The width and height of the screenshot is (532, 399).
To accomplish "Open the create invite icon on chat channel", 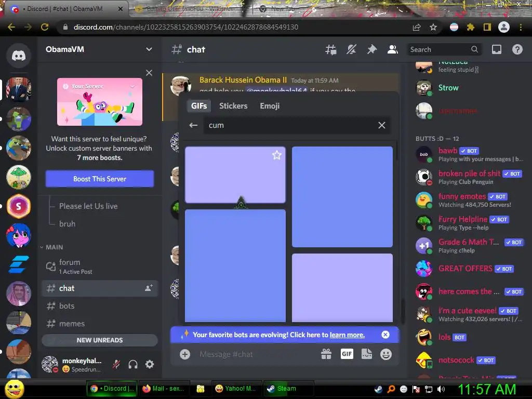I will [149, 288].
